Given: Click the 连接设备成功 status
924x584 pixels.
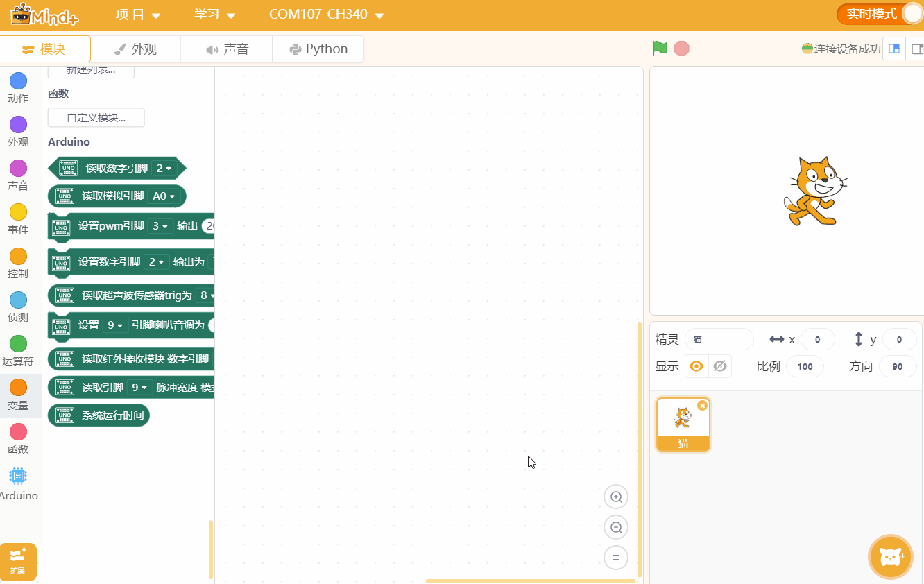Looking at the screenshot, I should point(841,49).
